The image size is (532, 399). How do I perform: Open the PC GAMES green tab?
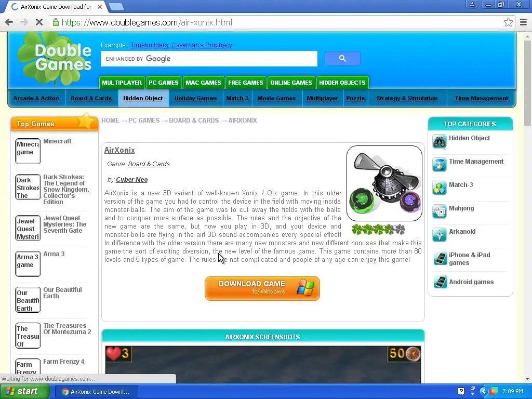pyautogui.click(x=164, y=83)
